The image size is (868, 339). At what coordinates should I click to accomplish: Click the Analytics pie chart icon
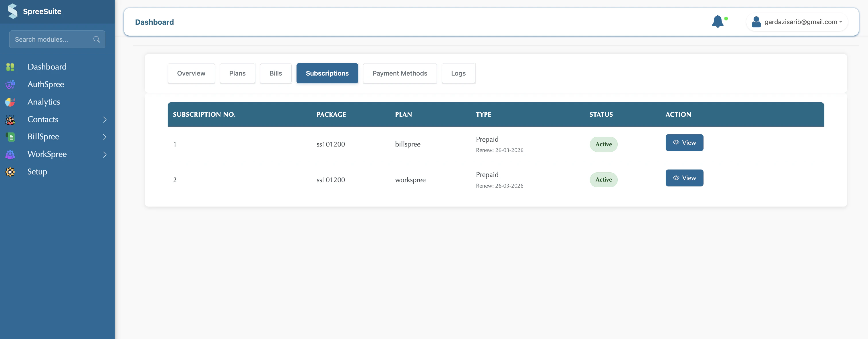(10, 102)
